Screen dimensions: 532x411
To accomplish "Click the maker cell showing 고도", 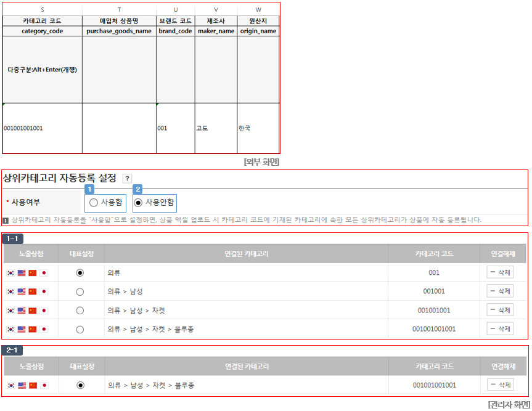I will point(216,128).
